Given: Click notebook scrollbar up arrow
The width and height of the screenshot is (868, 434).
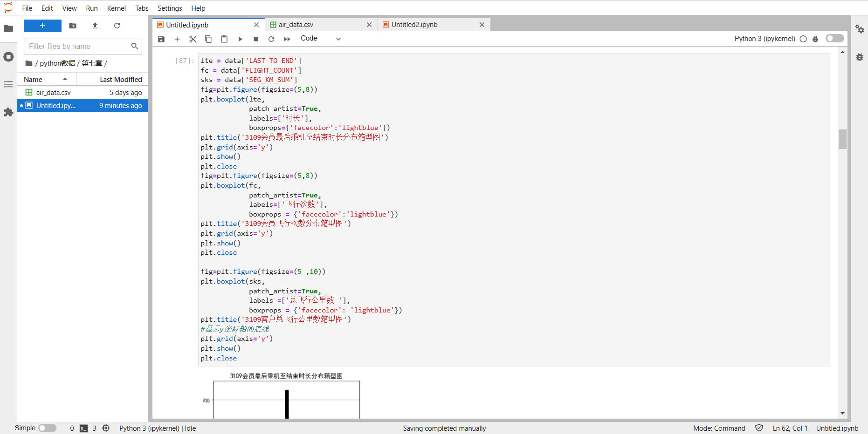Looking at the screenshot, I should (842, 52).
